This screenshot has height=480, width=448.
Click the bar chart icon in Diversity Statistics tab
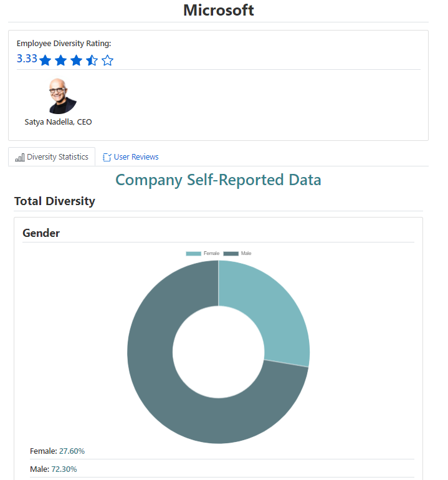pyautogui.click(x=20, y=157)
